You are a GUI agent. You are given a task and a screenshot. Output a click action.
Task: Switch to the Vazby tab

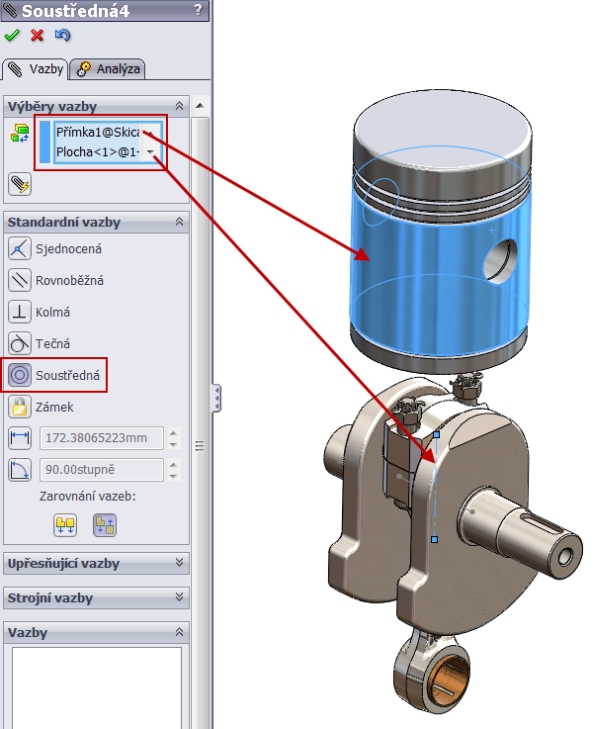(36, 69)
